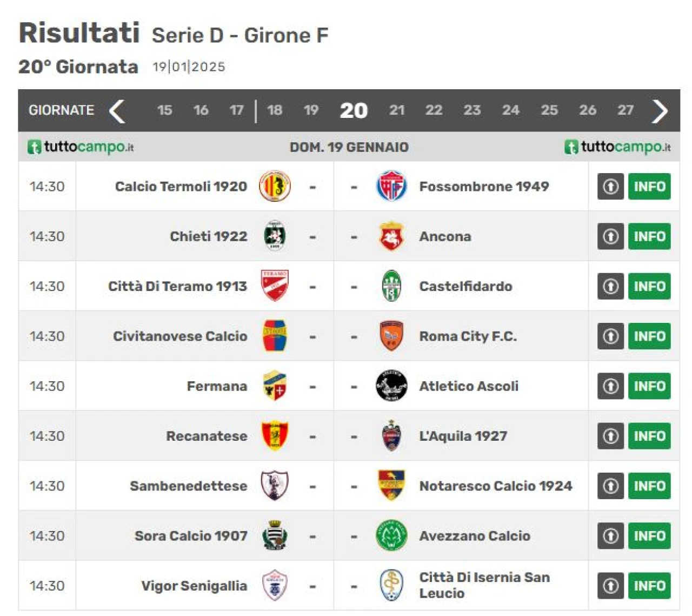Select giornata 27 in the round bar
This screenshot has height=616, width=692.
626,110
